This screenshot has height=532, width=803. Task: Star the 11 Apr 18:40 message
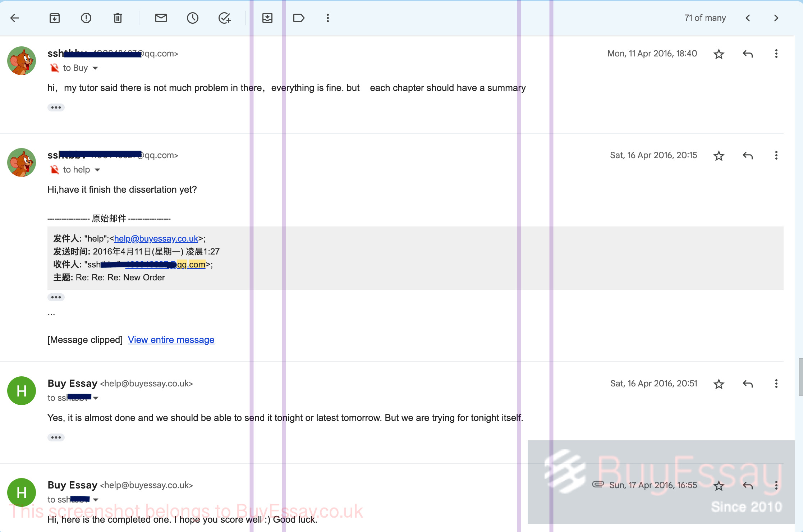719,54
